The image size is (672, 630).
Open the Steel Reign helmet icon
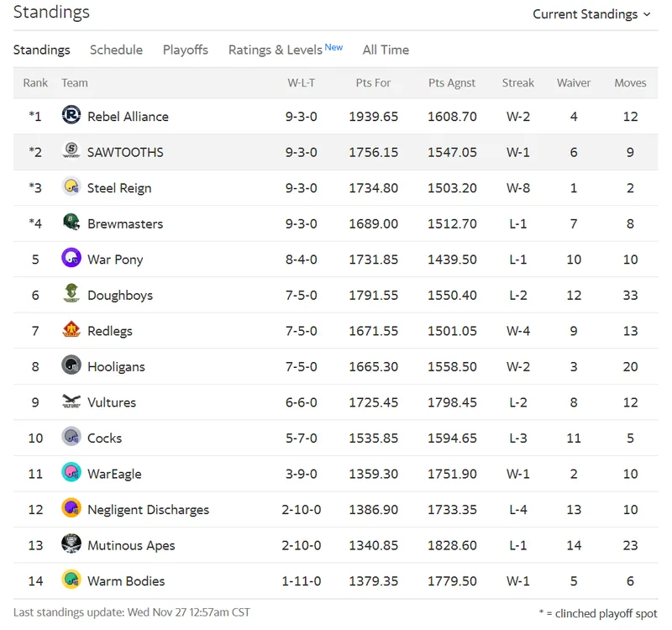point(71,186)
